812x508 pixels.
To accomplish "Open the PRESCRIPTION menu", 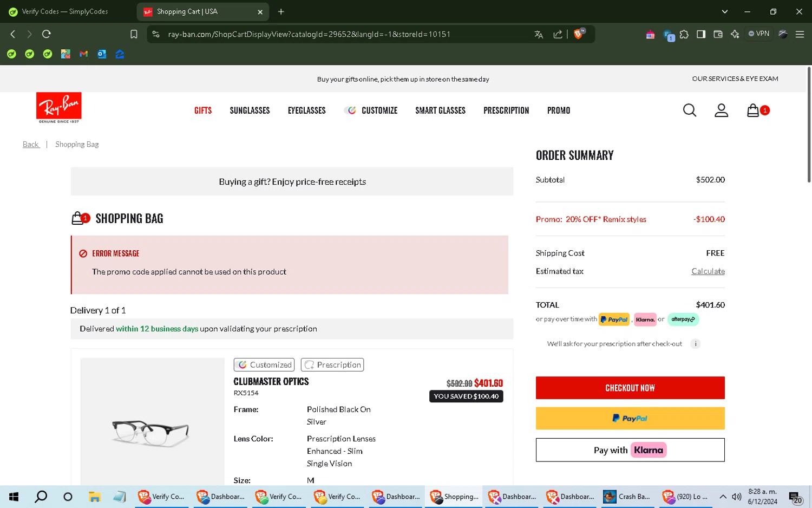I will point(506,110).
